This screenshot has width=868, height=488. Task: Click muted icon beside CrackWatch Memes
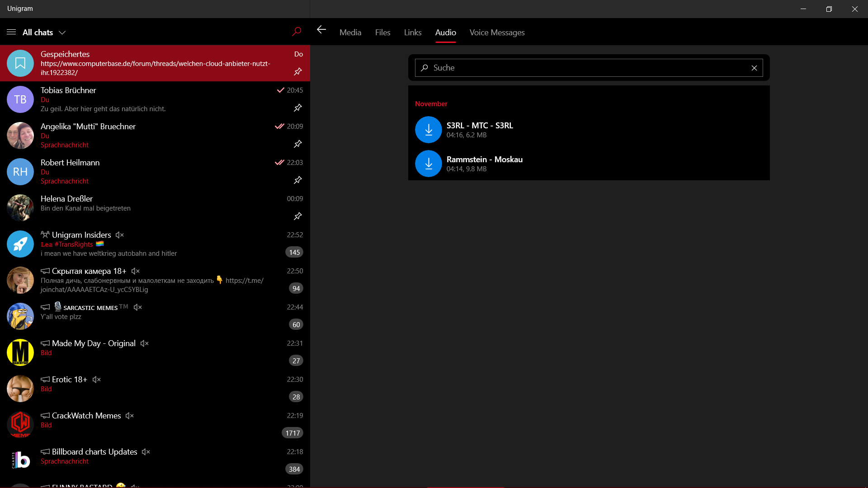[129, 416]
